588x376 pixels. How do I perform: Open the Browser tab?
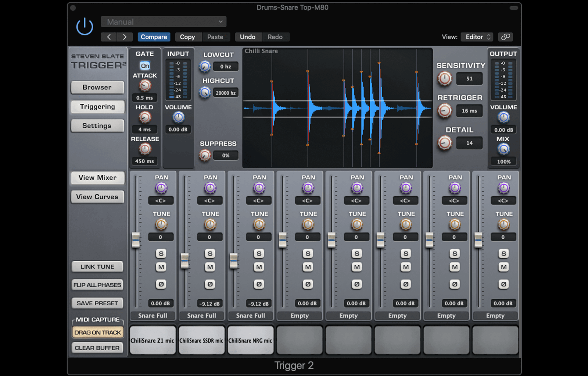click(x=97, y=88)
